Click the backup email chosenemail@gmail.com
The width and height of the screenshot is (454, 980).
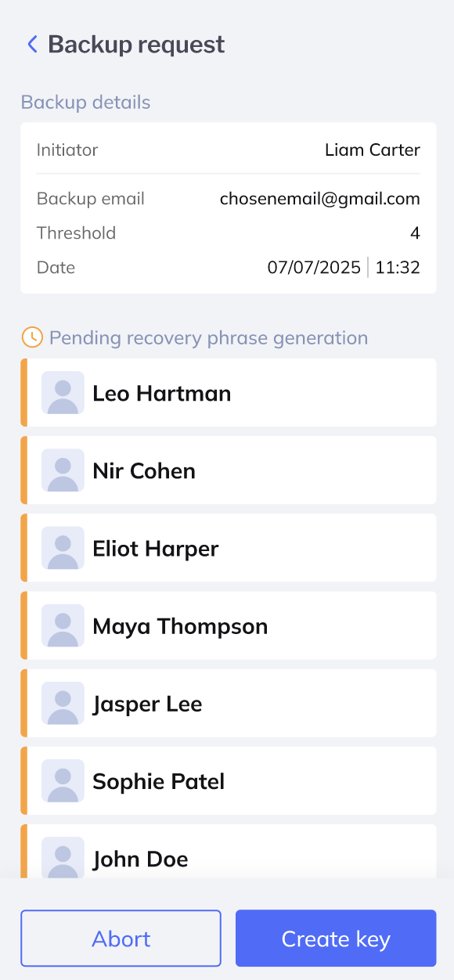320,199
